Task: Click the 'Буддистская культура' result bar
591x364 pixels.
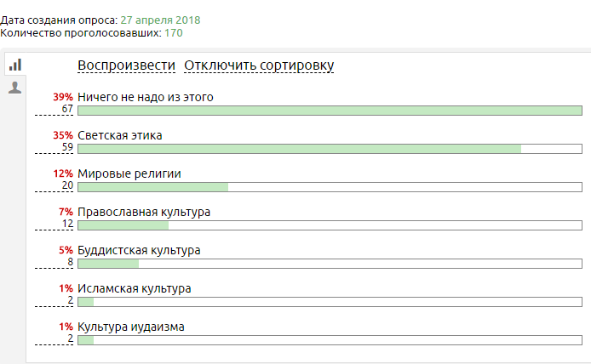Action: [x=330, y=264]
